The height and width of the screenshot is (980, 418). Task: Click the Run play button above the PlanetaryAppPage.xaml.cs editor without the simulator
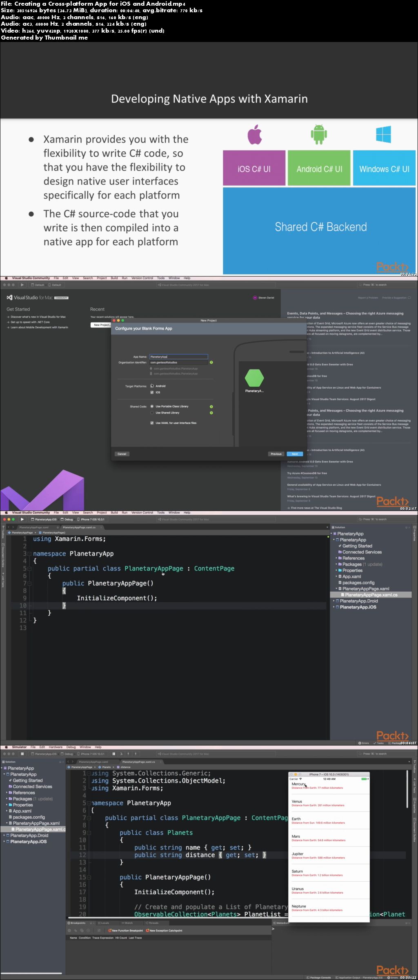coord(22,519)
